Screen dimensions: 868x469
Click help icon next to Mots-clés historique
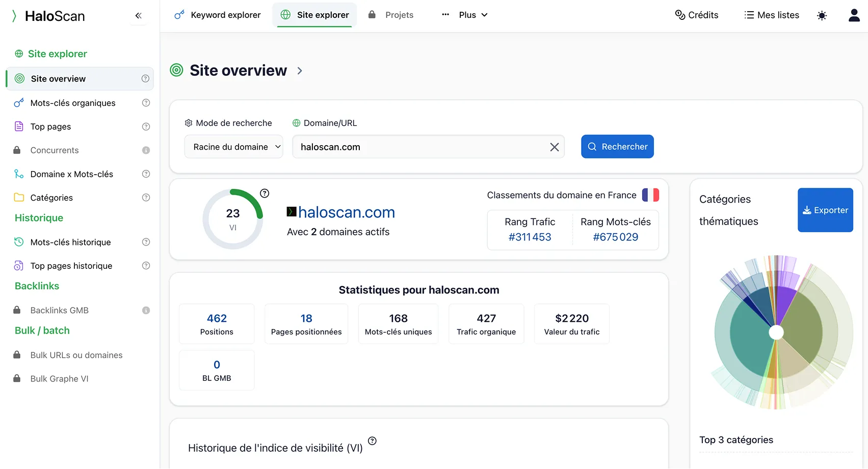[x=146, y=242]
